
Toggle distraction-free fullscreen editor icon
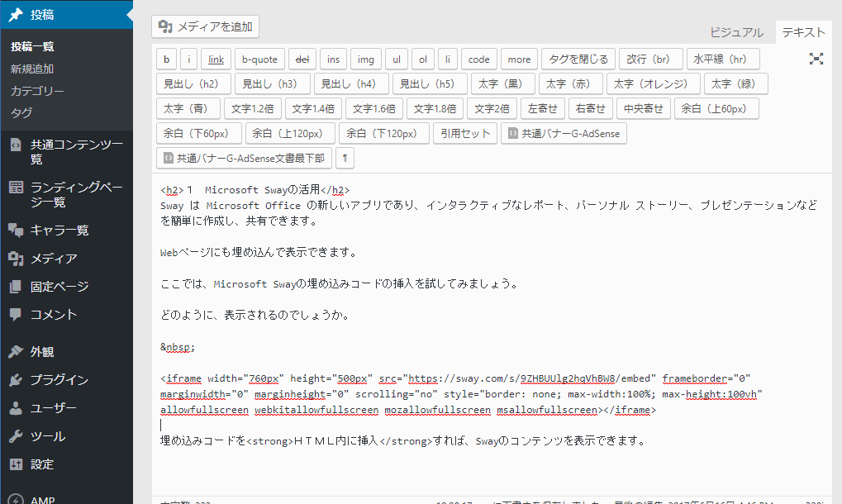(x=816, y=59)
